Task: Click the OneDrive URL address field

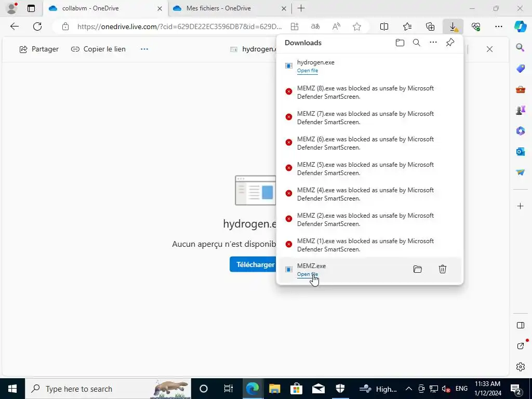Action: pyautogui.click(x=179, y=26)
